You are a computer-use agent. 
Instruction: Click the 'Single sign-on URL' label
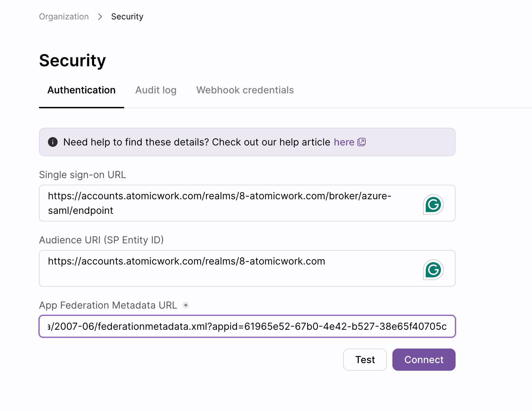(x=83, y=175)
